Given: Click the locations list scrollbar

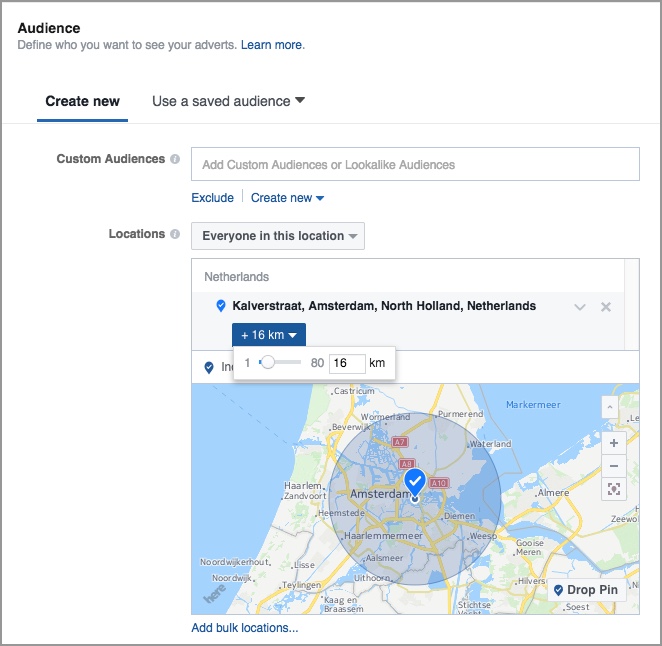Looking at the screenshot, I should point(632,304).
